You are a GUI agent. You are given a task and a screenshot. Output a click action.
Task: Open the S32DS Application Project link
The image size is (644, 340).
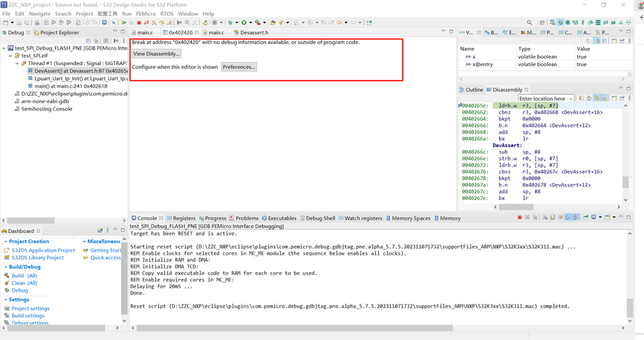tap(43, 250)
